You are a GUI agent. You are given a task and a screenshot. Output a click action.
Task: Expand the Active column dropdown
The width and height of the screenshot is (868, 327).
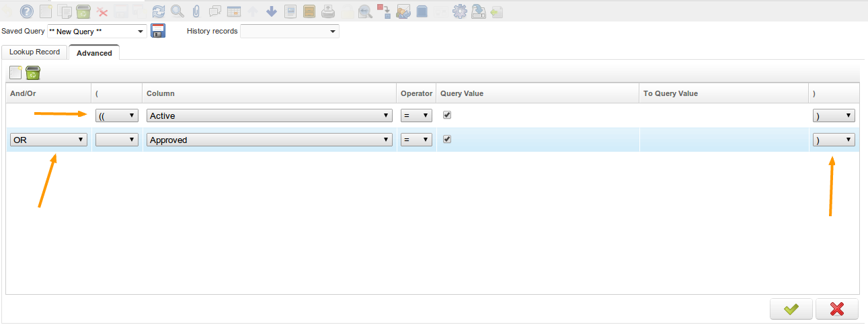[x=269, y=115]
